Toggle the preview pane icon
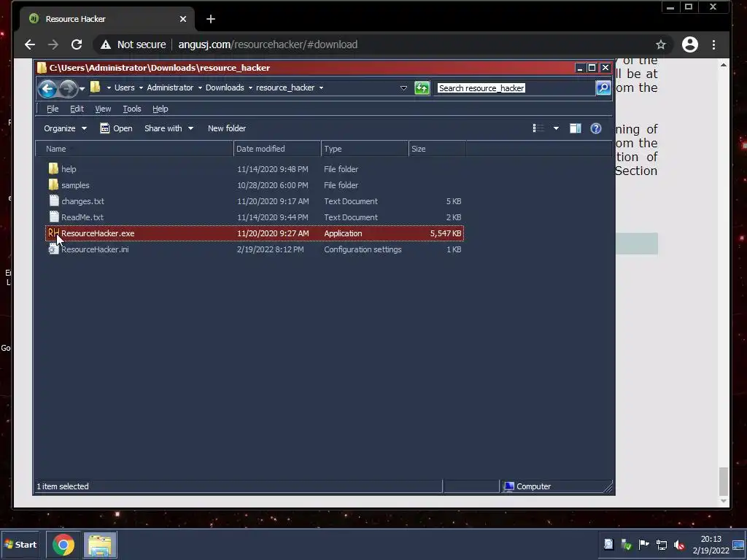Image resolution: width=747 pixels, height=560 pixels. (x=576, y=128)
